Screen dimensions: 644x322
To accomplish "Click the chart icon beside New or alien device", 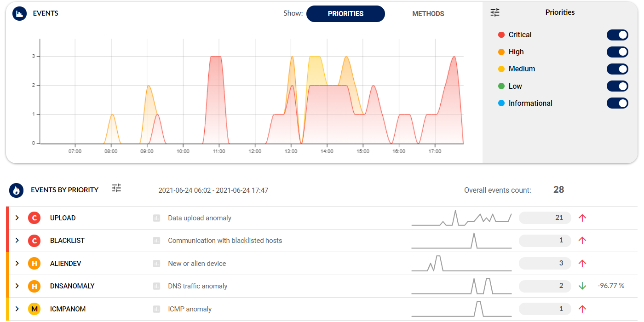I will [156, 264].
